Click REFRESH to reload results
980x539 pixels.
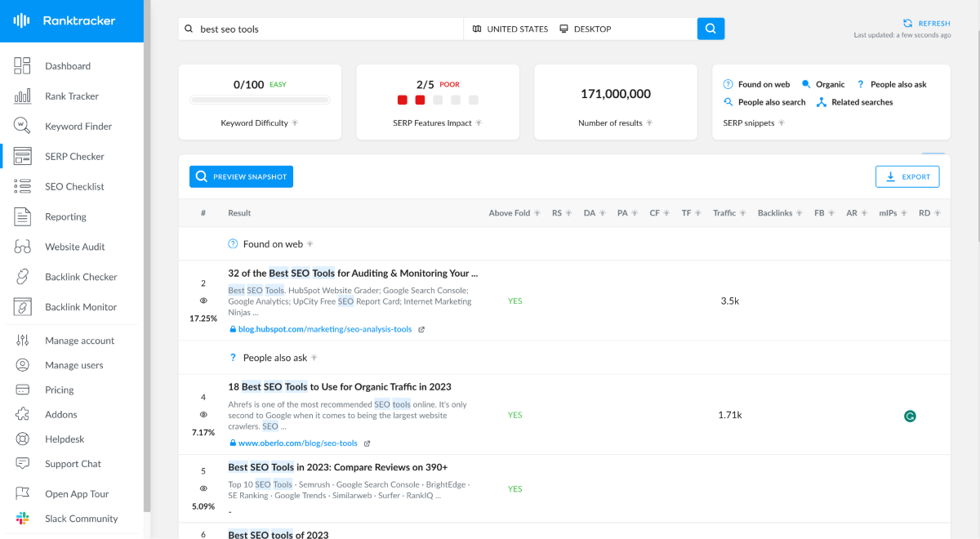926,24
